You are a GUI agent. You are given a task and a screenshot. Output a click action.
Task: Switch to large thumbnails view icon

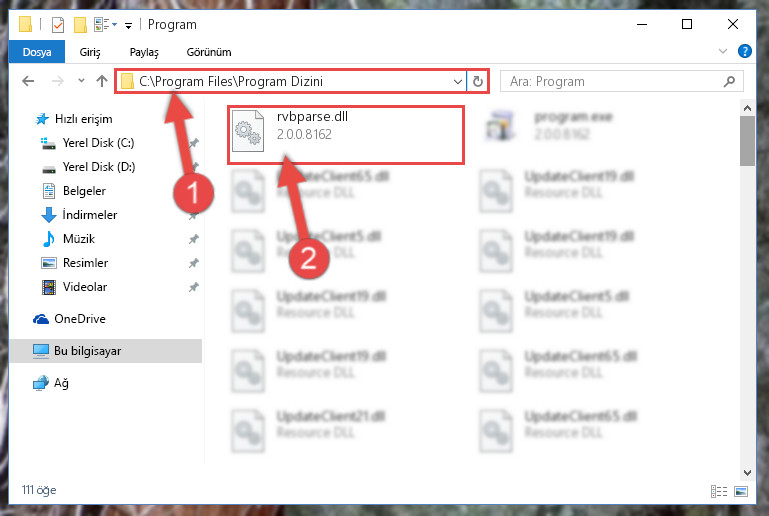741,491
